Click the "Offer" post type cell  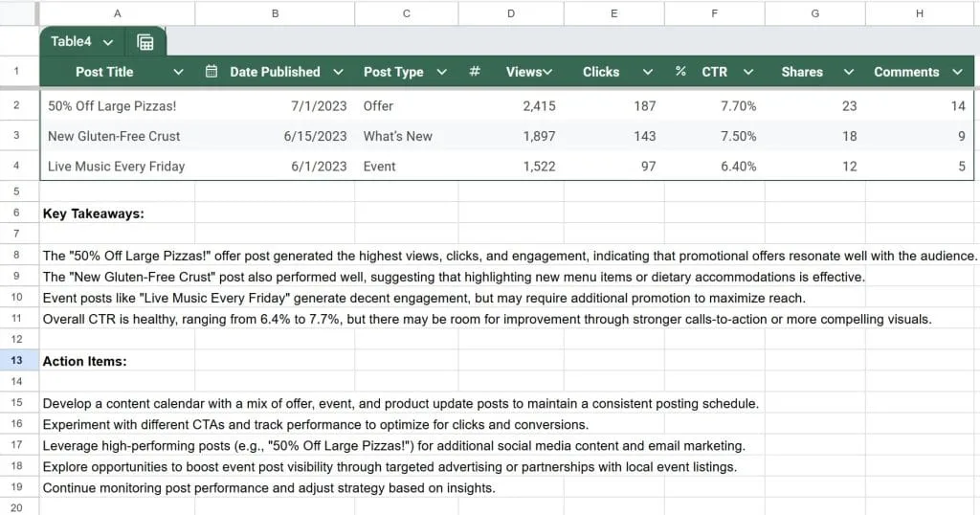click(x=406, y=105)
